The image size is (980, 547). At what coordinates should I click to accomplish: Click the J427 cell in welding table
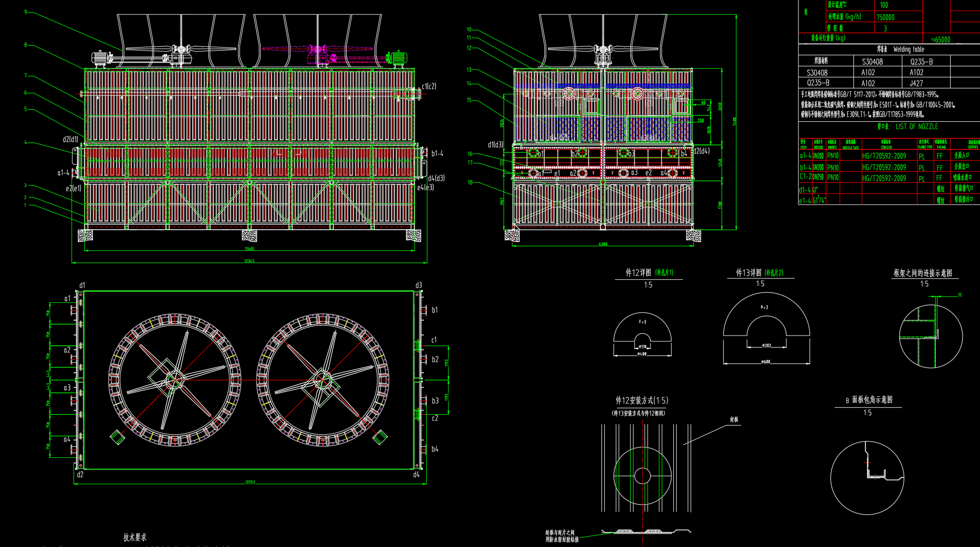(916, 83)
